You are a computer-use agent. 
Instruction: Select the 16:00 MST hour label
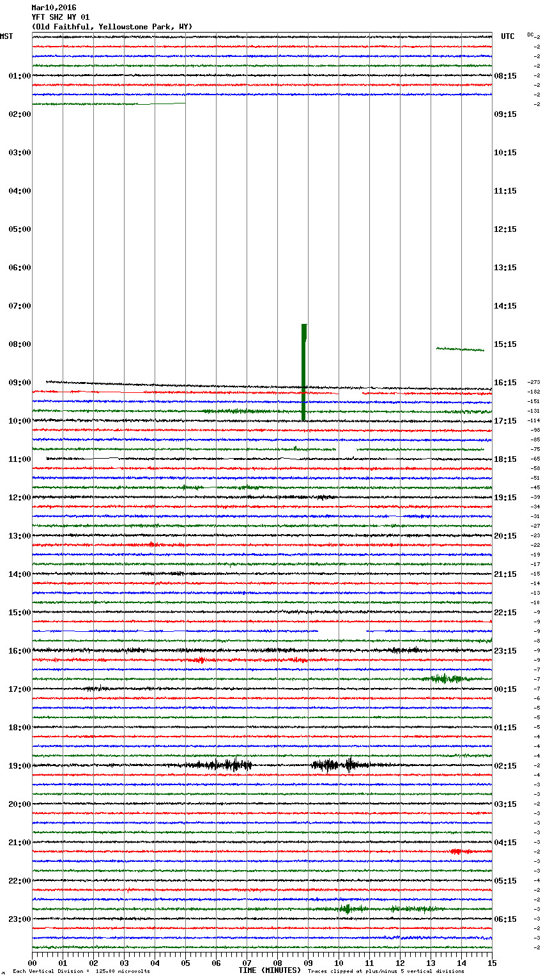pos(19,651)
